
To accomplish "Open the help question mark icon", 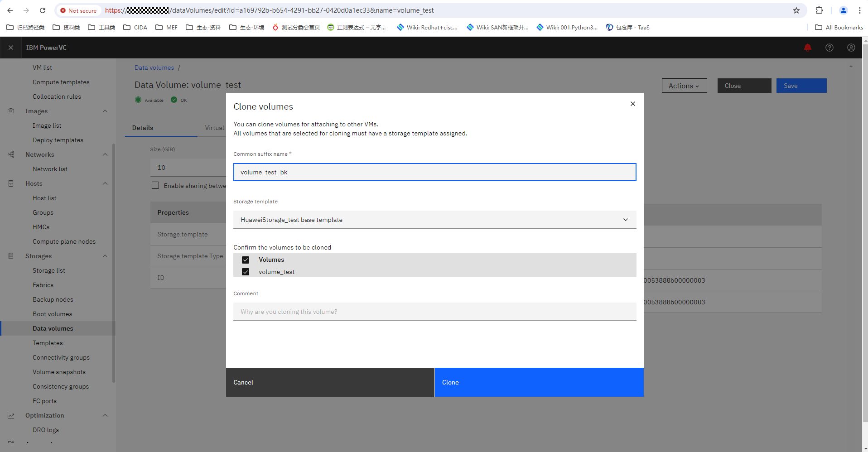I will pyautogui.click(x=829, y=48).
